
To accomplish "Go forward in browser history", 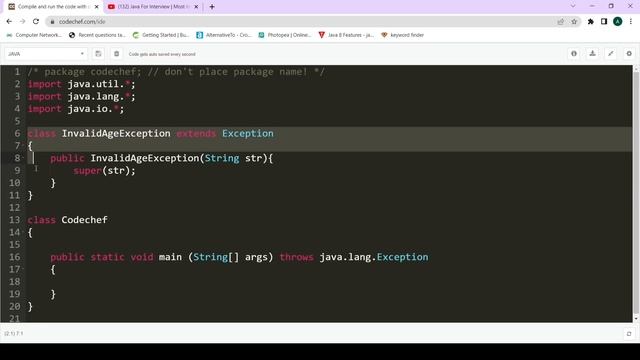I will pos(22,21).
